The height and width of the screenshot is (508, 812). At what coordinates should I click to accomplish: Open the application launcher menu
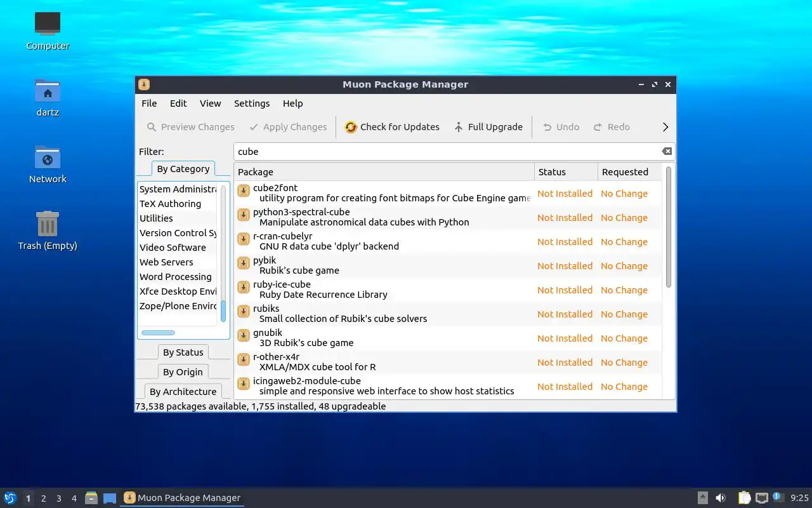[10, 498]
